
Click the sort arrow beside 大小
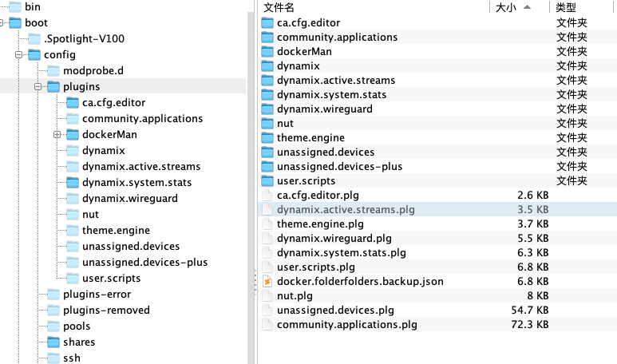tap(528, 7)
